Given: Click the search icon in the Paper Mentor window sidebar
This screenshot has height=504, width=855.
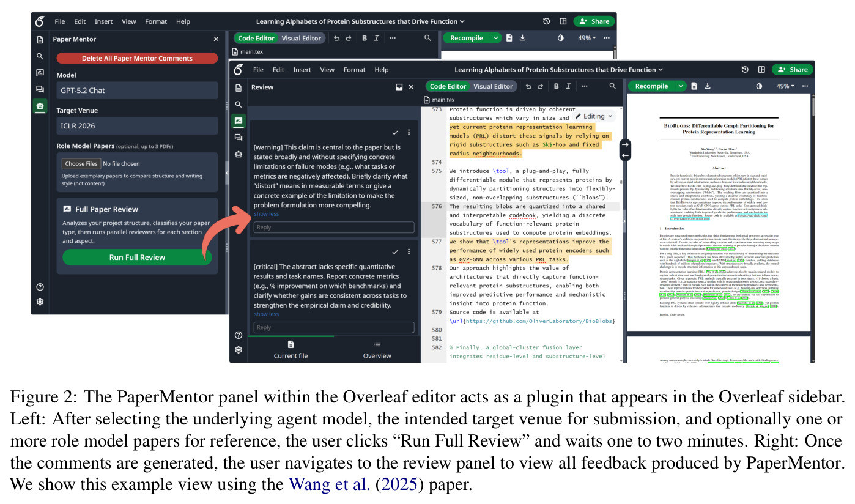Looking at the screenshot, I should (40, 56).
